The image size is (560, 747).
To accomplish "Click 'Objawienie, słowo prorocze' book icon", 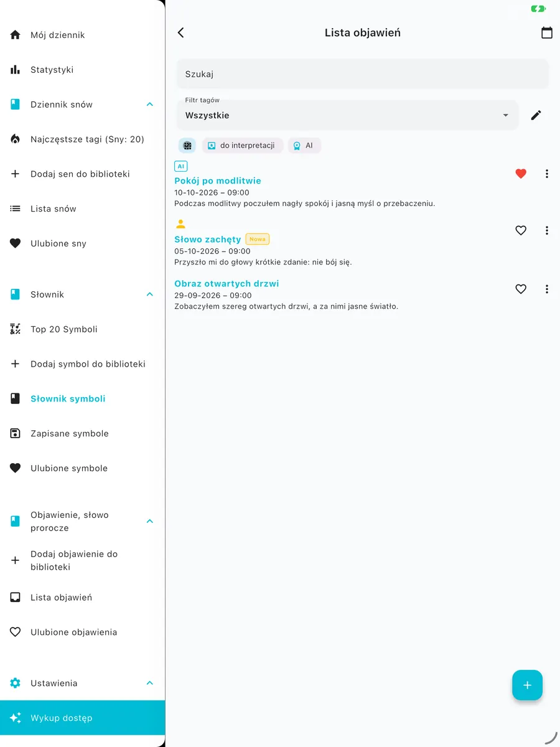I will (x=16, y=522).
